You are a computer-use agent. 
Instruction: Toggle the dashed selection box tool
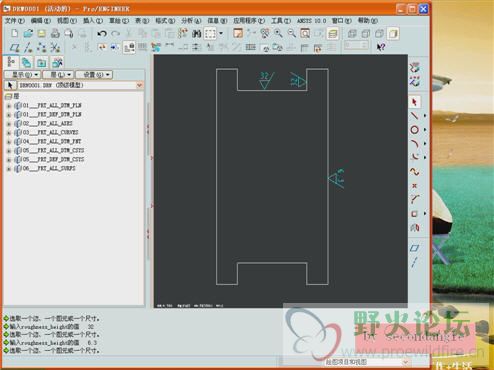click(x=210, y=33)
